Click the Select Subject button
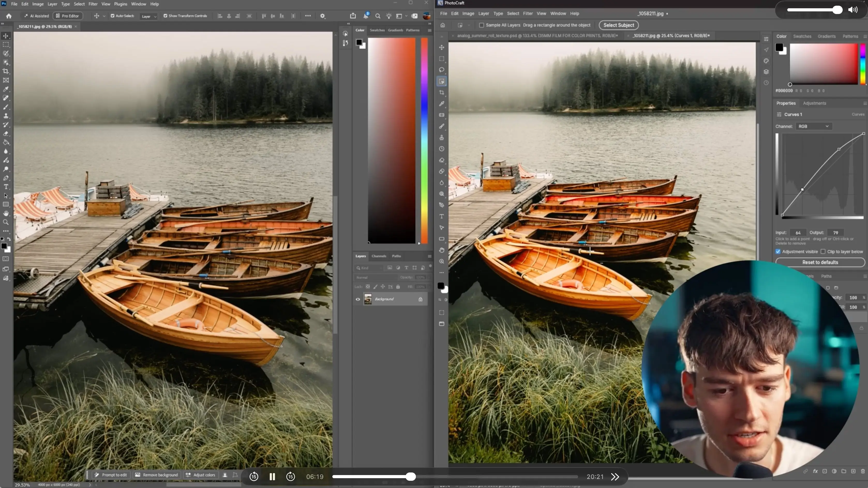868x488 pixels. click(618, 25)
